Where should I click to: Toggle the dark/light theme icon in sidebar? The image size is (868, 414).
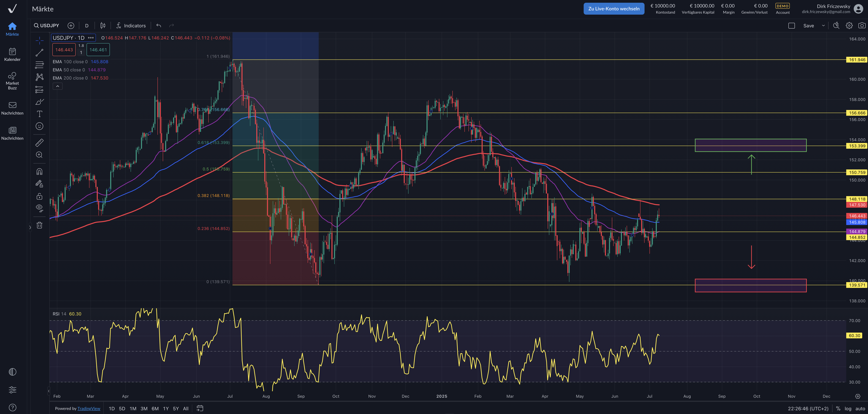pyautogui.click(x=12, y=372)
